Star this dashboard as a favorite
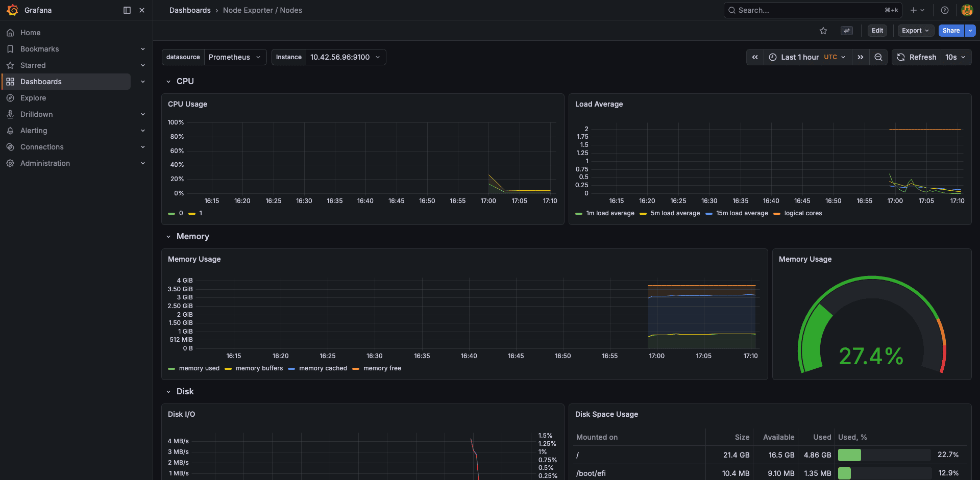Screen dimensions: 980x480 coord(823,31)
